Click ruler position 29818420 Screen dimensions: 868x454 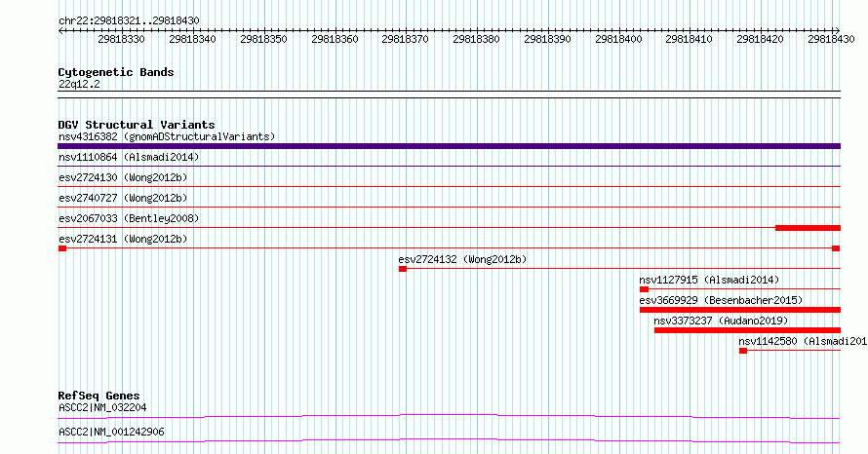click(x=760, y=39)
